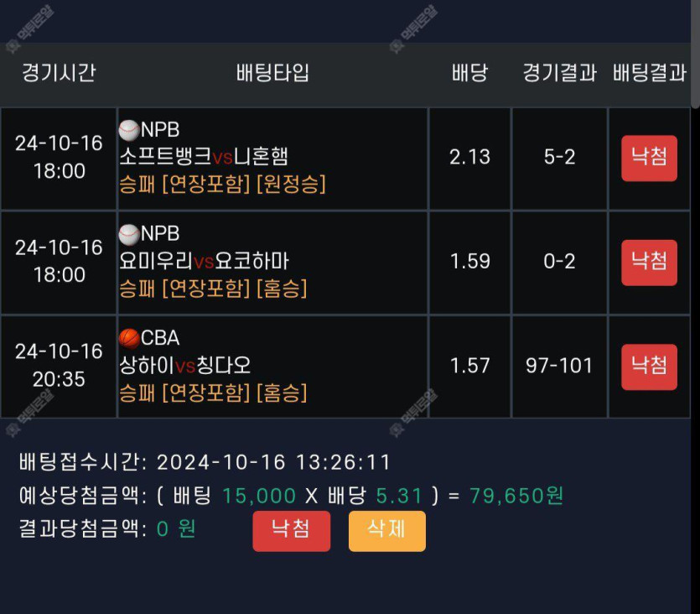Screen dimensions: 700x614
Task: Select the 경기시간 column header
Action: pyautogui.click(x=59, y=72)
